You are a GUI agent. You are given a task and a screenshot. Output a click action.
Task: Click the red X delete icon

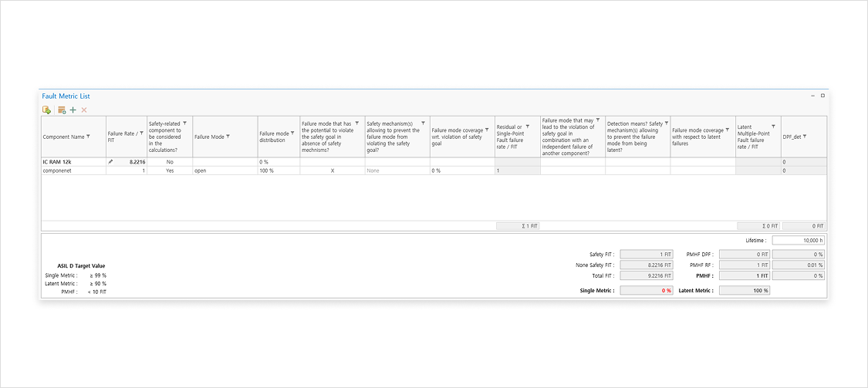tap(84, 110)
